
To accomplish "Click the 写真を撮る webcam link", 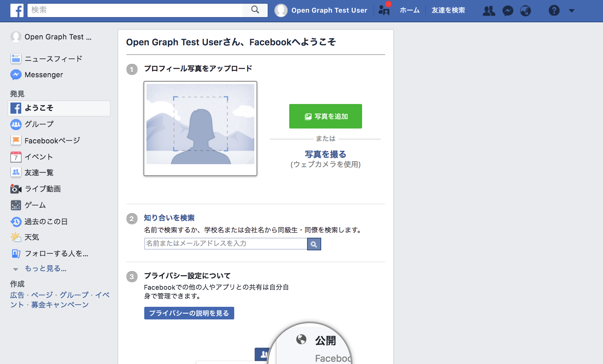I will (326, 154).
